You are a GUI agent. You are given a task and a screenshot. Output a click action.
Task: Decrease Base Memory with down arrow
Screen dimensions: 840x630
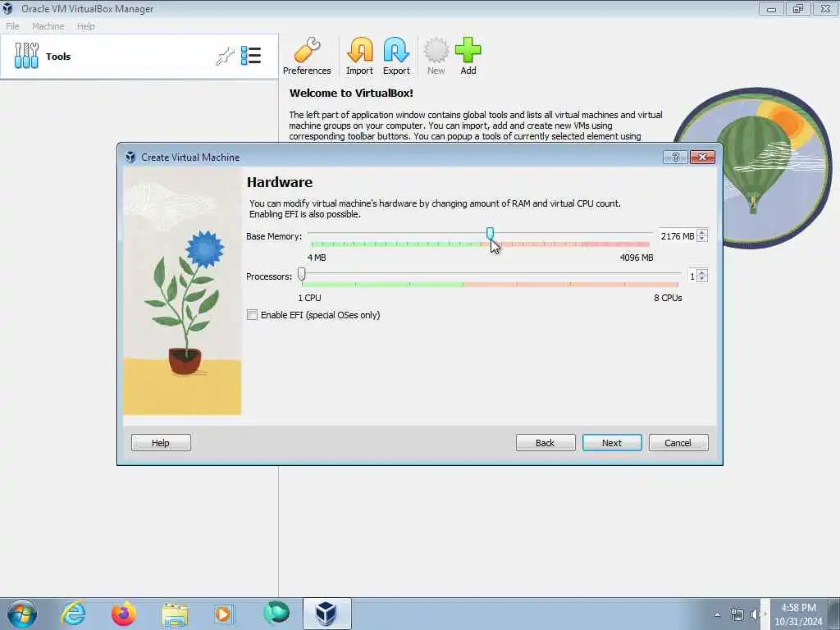[702, 239]
